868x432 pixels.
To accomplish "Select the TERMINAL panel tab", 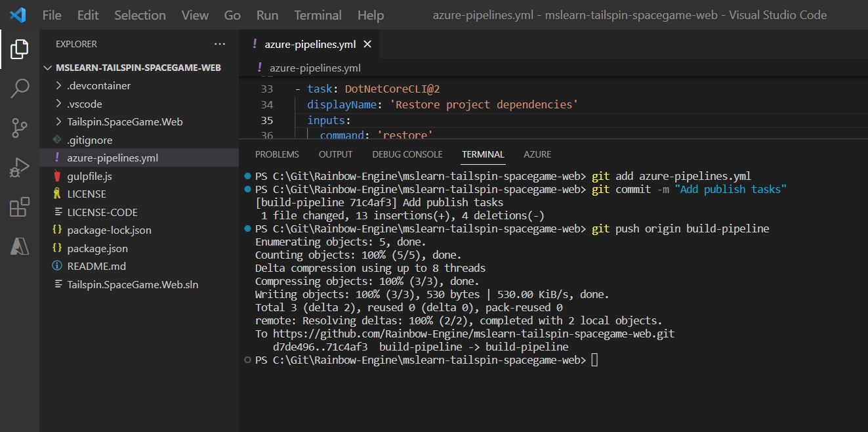I will 483,154.
